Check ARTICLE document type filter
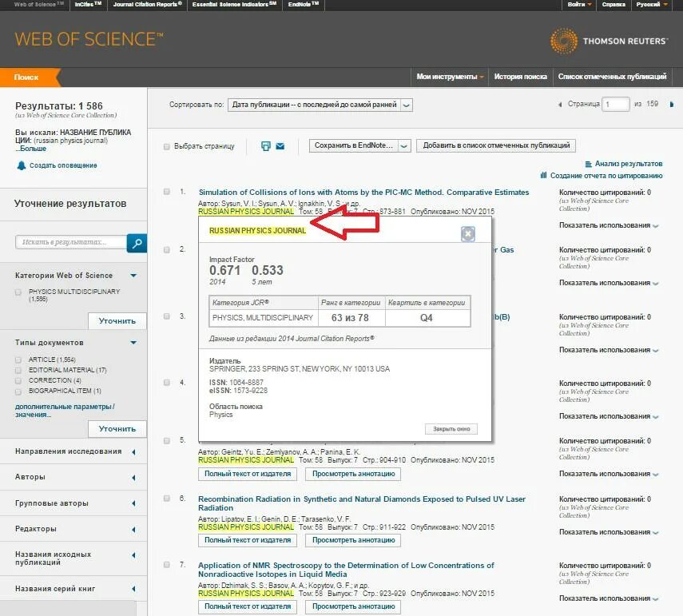This screenshot has height=616, width=683. point(18,360)
